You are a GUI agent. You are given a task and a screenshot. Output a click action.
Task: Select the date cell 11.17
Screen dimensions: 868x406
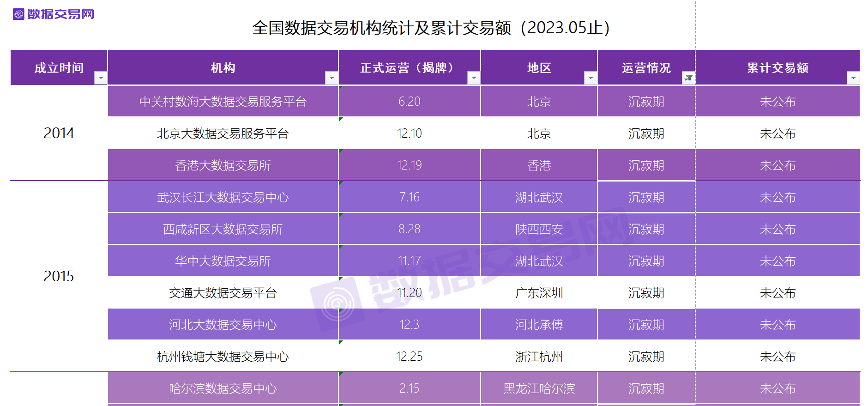point(410,261)
